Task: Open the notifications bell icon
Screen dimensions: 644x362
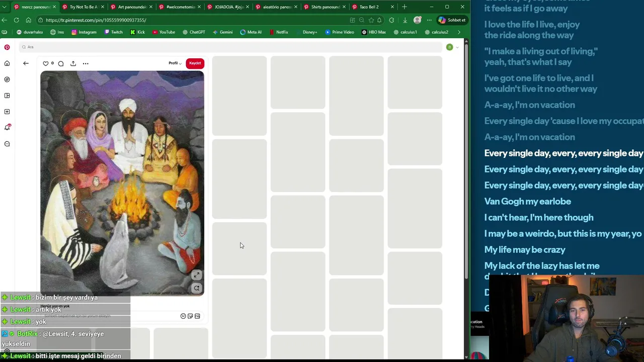Action: 7,128
